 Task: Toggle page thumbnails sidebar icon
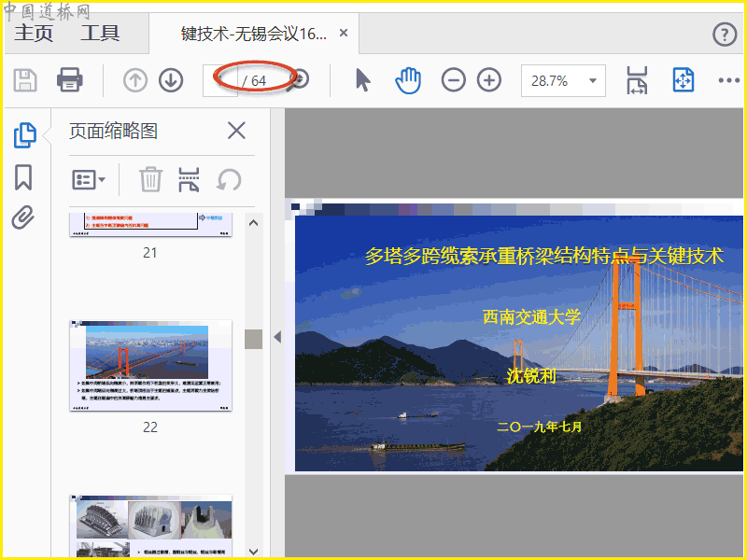coord(25,135)
